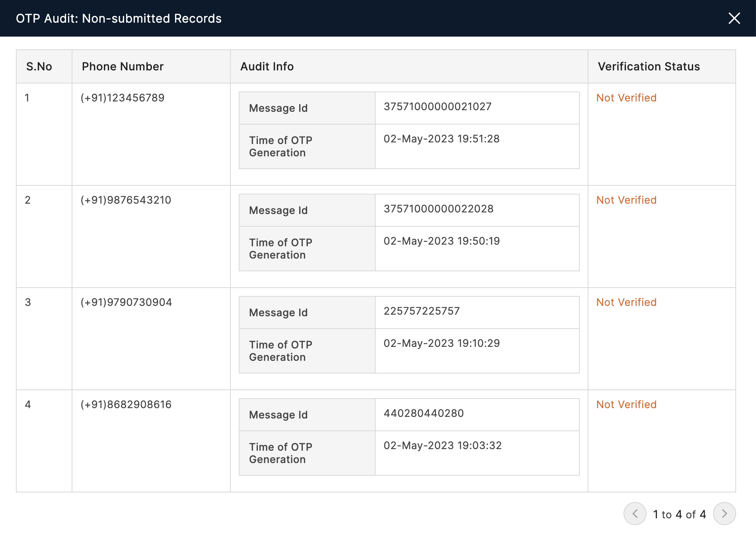Go to the previous page of records
756x541 pixels.
635,514
